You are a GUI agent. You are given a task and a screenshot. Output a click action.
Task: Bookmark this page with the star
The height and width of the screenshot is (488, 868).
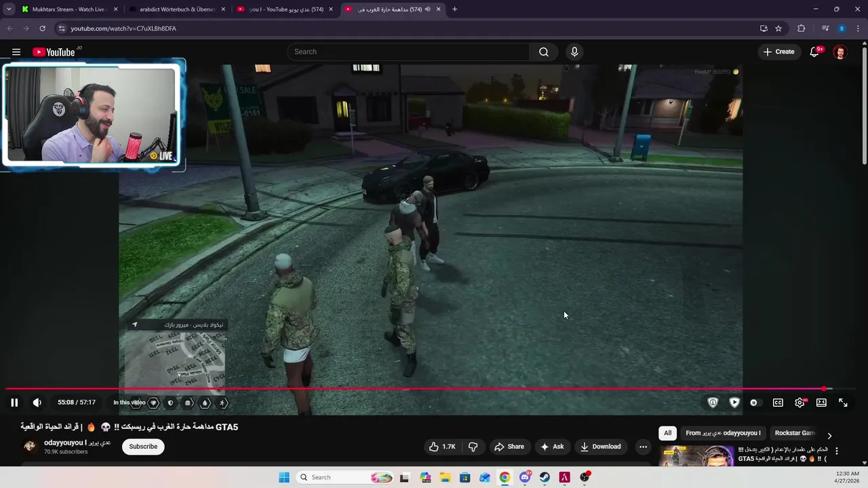(778, 28)
